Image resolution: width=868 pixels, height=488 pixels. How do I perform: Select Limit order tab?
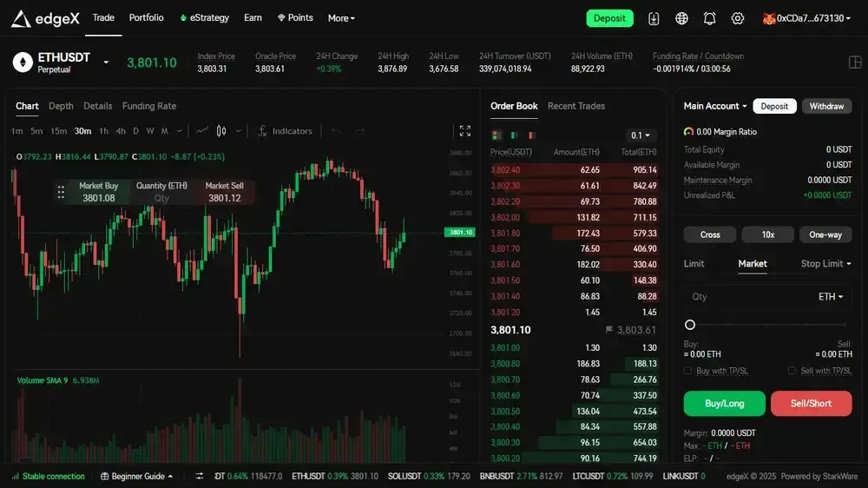(694, 264)
